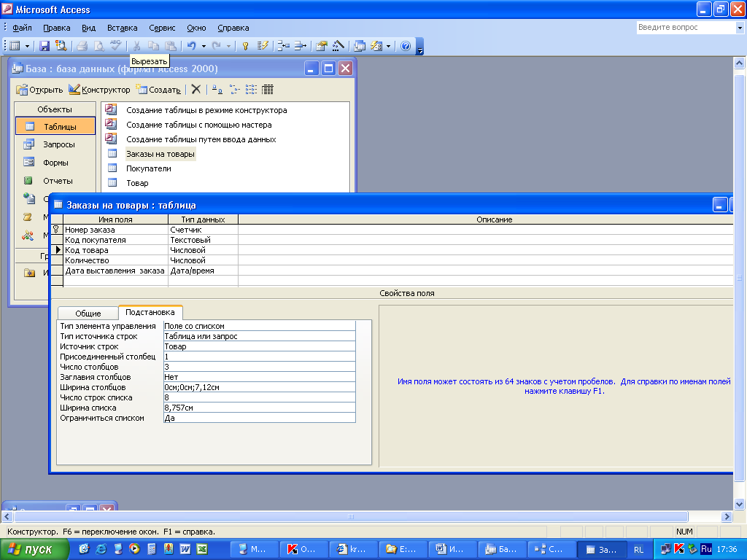The width and height of the screenshot is (747, 560).
Task: Select Таблицы in the Объекты pane
Action: pyautogui.click(x=55, y=127)
